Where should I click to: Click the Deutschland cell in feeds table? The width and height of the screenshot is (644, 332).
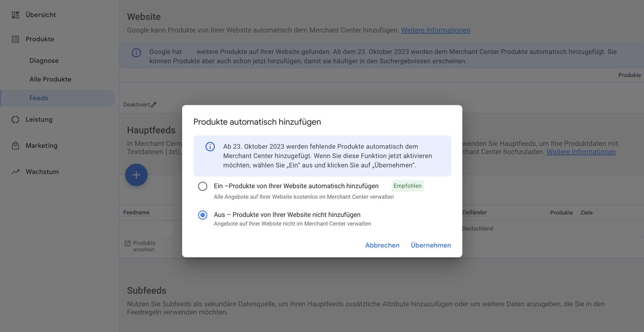[477, 229]
